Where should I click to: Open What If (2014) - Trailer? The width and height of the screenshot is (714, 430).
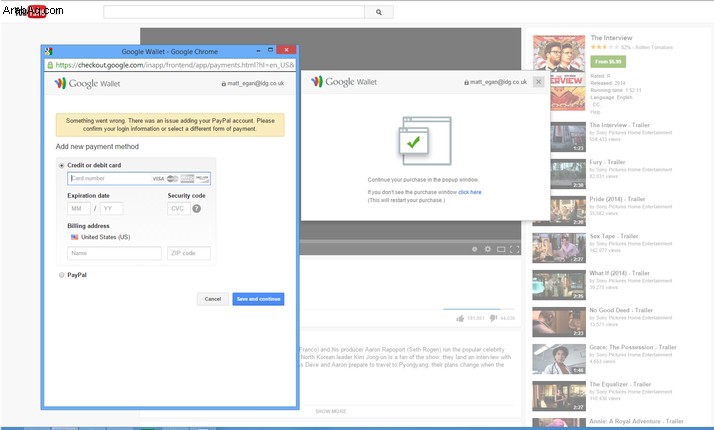pyautogui.click(x=619, y=273)
